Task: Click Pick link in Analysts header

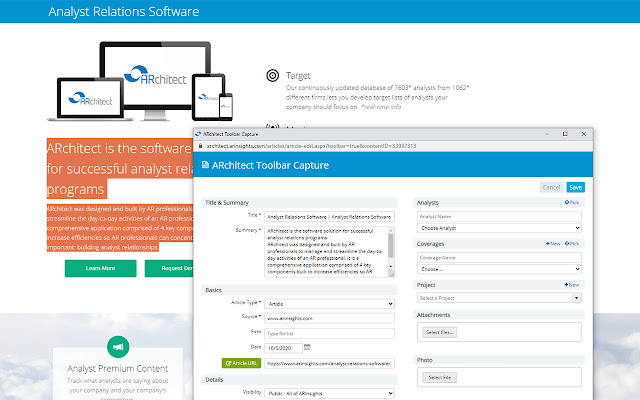Action: [x=572, y=202]
